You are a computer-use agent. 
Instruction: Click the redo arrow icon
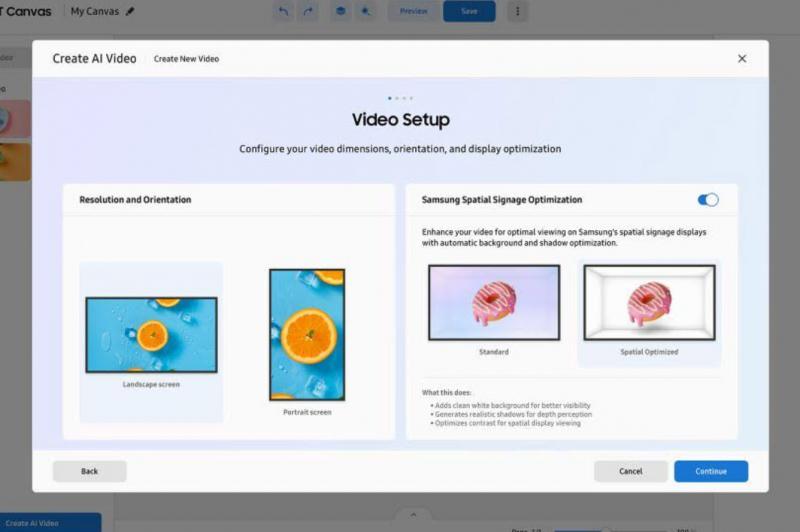click(x=308, y=11)
